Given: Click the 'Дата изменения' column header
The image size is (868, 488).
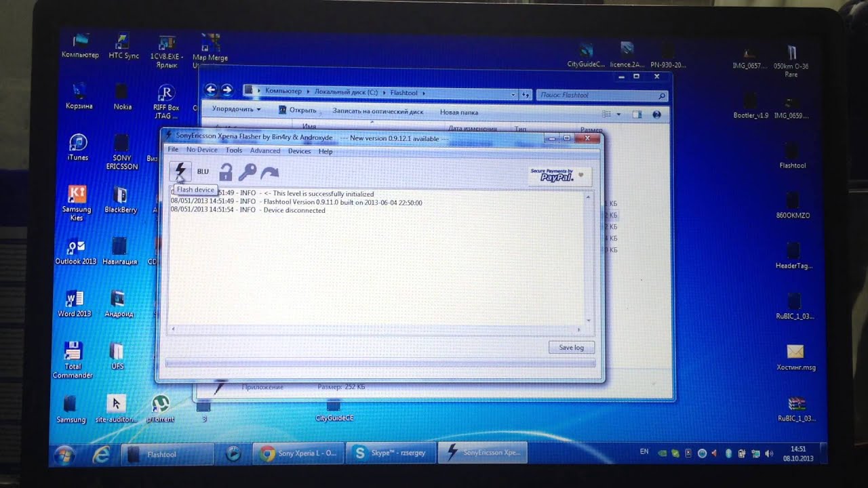Looking at the screenshot, I should click(x=473, y=128).
